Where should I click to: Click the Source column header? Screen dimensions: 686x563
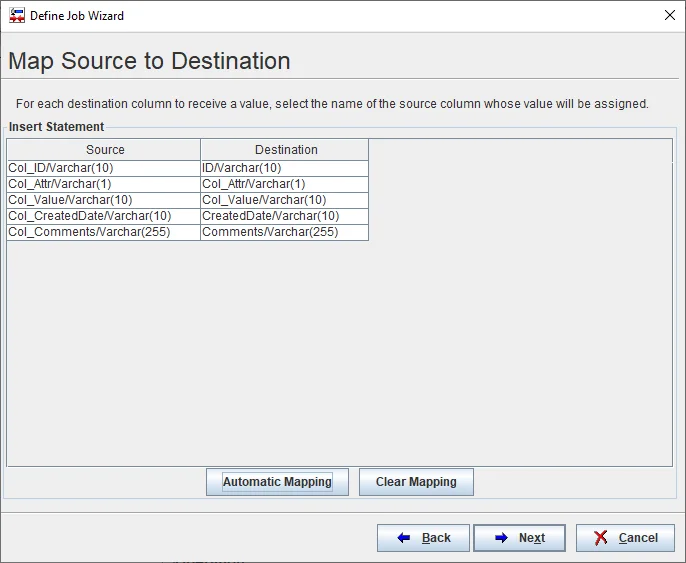pos(104,150)
